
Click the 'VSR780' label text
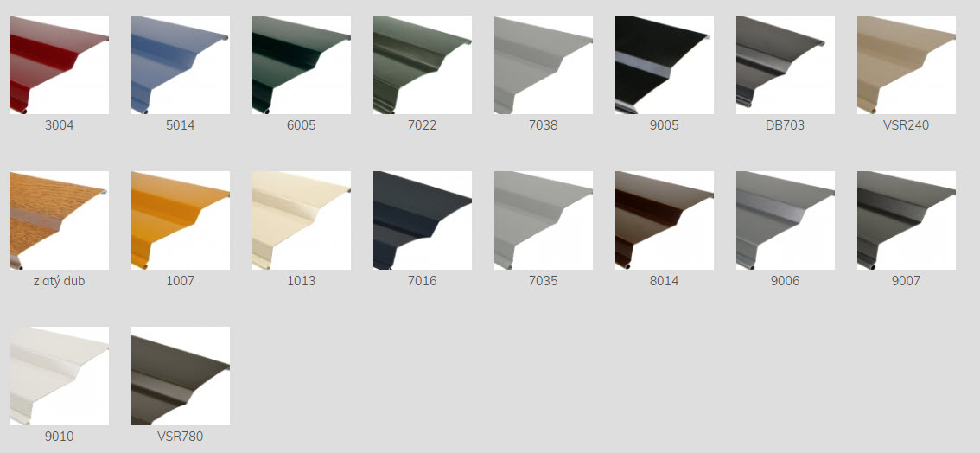click(x=181, y=437)
